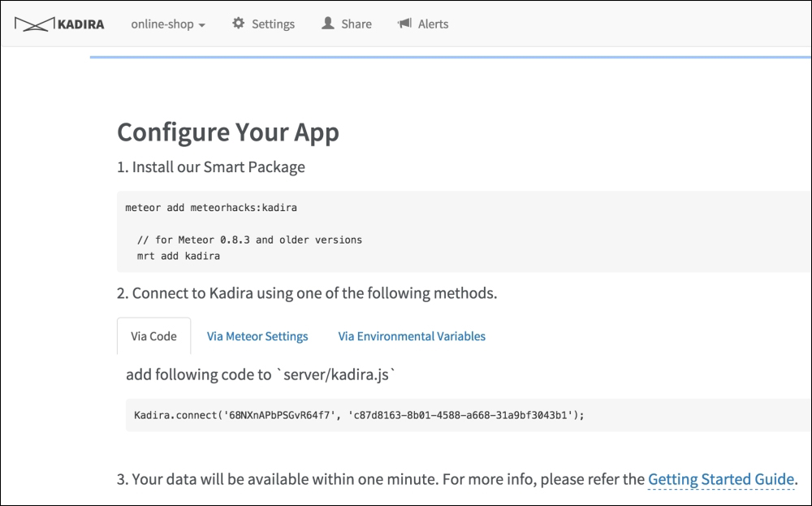Click the Alerts megaphone icon

[404, 24]
